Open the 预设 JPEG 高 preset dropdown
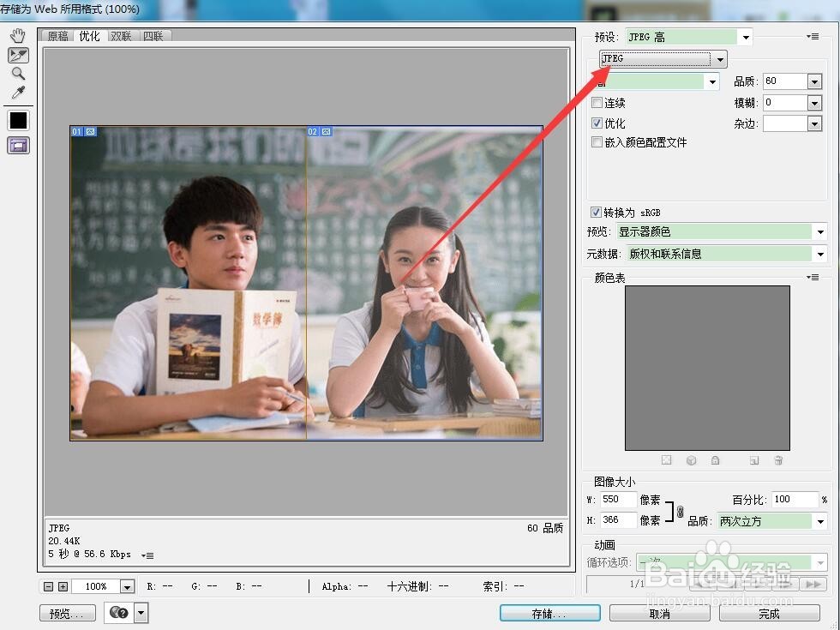 click(689, 37)
